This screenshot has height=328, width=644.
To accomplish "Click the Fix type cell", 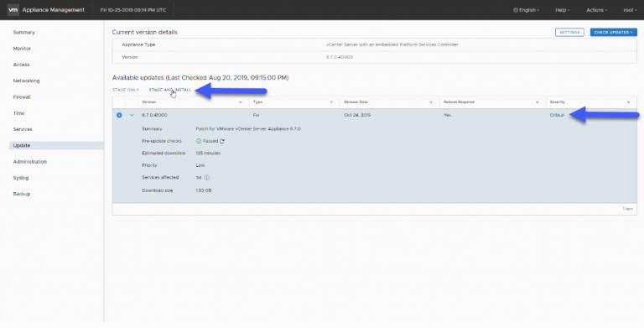I will [256, 115].
